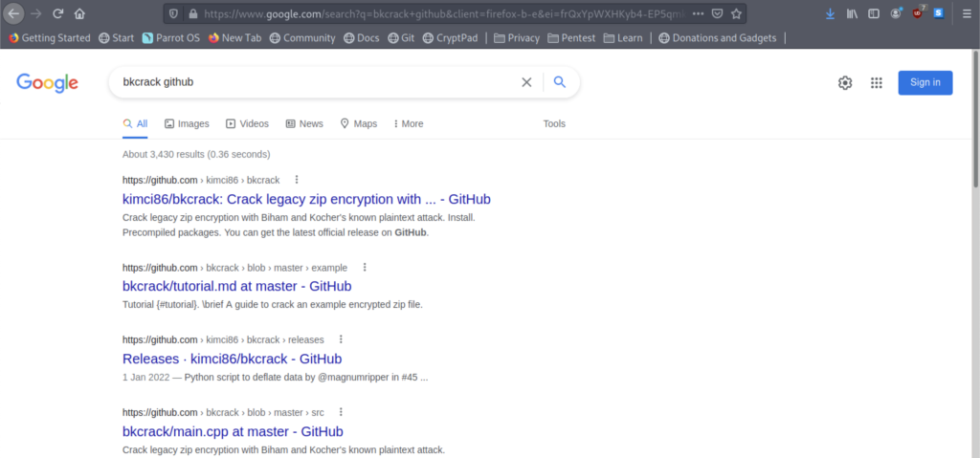Open the Firefox hamburger menu
This screenshot has height=458, width=980.
point(967,13)
